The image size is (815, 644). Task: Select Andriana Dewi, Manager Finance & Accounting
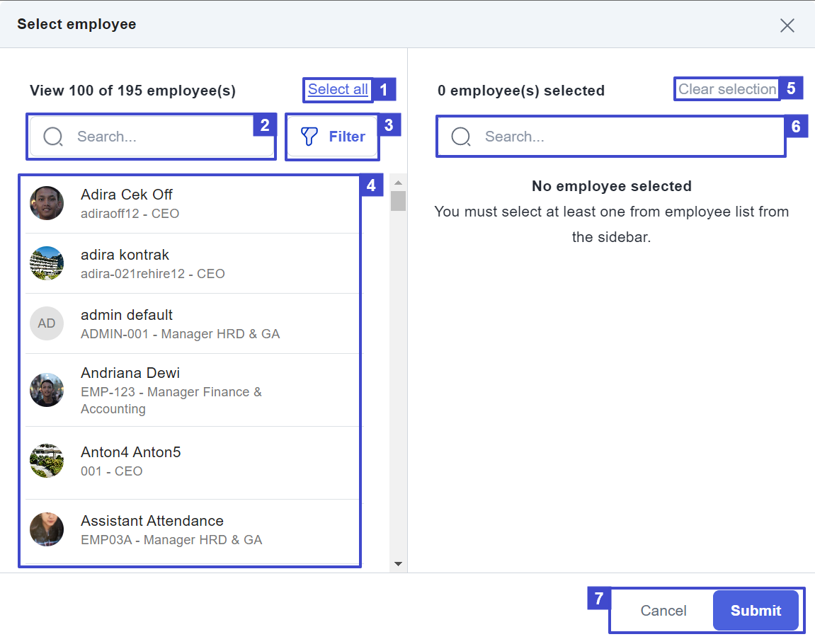coord(177,390)
